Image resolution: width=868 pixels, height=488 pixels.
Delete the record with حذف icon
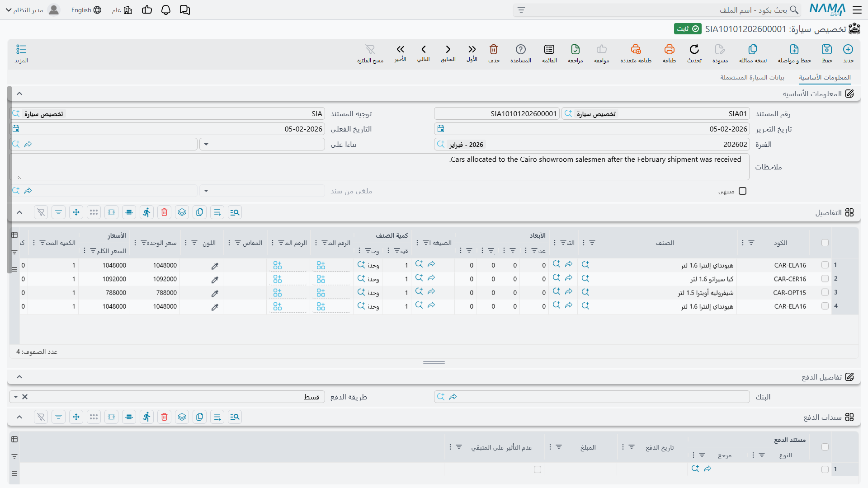(x=494, y=54)
